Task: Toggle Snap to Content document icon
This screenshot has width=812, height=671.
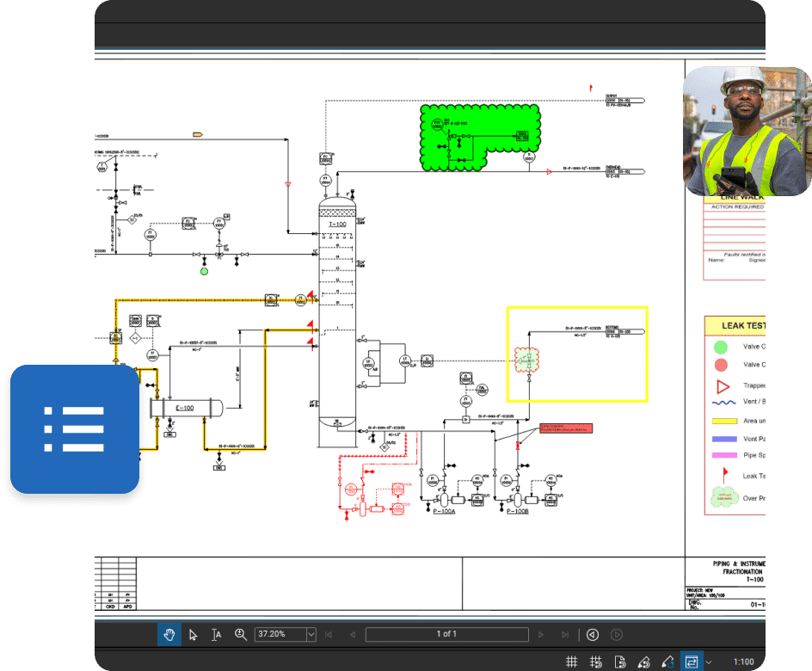Action: pos(620,662)
